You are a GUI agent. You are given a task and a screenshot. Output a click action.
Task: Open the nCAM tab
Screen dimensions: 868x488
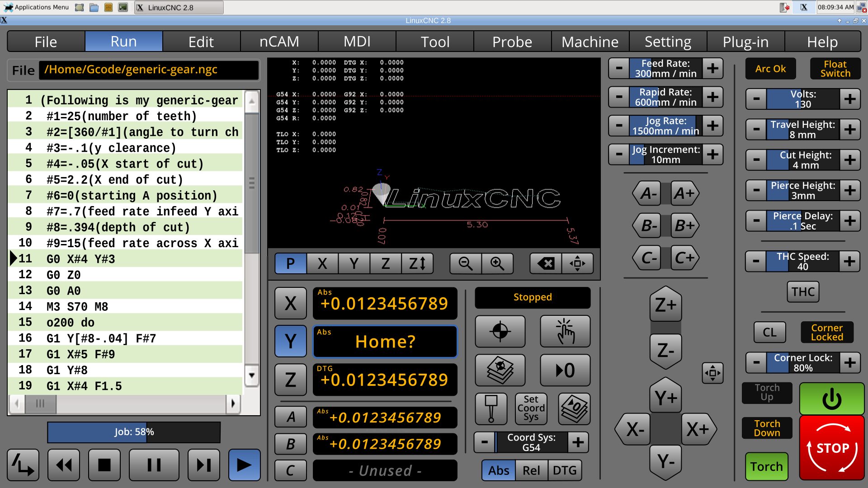pyautogui.click(x=279, y=42)
